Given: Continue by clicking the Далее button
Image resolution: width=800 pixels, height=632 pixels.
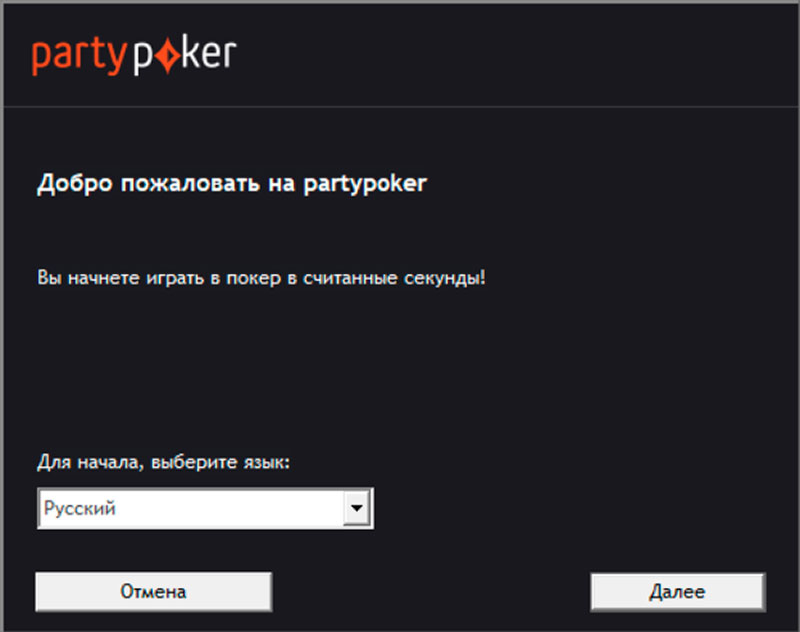Looking at the screenshot, I should 678,592.
